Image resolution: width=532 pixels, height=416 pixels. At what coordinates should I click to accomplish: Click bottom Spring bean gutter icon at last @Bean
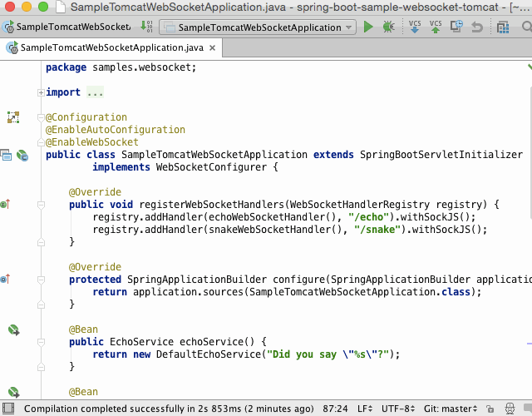pyautogui.click(x=13, y=392)
